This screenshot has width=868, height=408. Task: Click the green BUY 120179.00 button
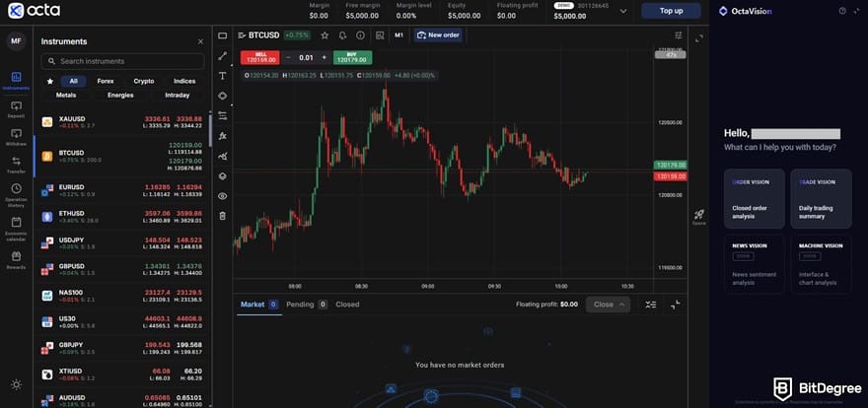pyautogui.click(x=353, y=57)
